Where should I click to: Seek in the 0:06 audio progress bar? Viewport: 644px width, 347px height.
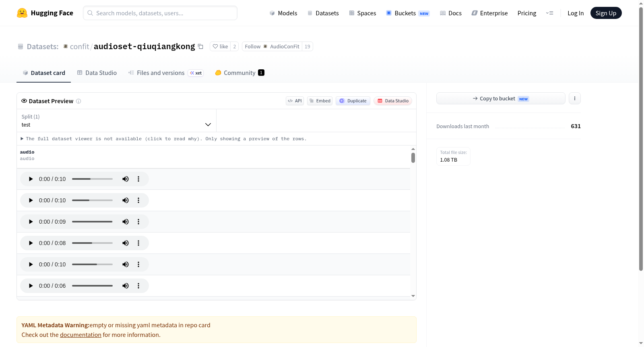tap(92, 286)
